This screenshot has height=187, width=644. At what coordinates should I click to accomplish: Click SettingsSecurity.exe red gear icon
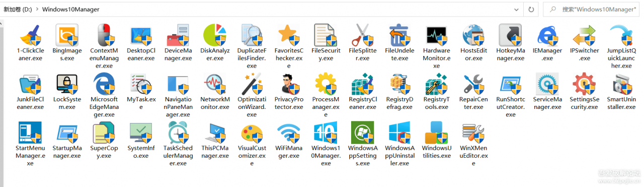(585, 84)
